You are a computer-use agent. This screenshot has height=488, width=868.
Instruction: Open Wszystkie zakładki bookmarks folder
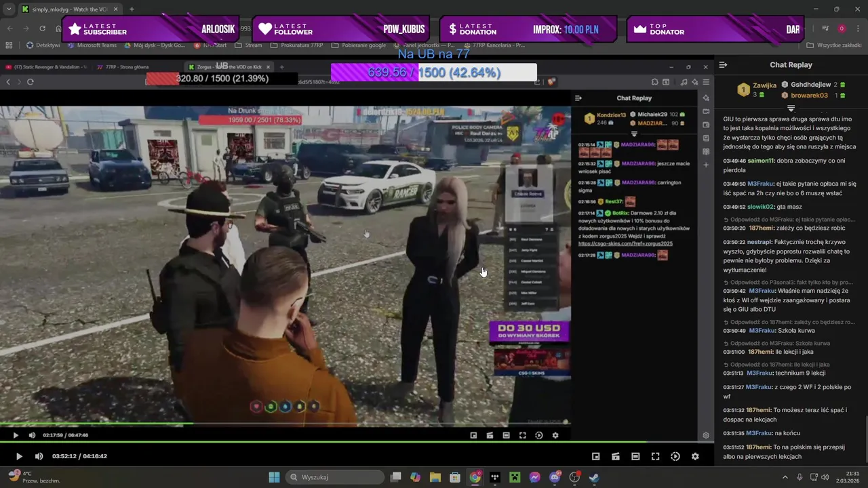(x=833, y=45)
